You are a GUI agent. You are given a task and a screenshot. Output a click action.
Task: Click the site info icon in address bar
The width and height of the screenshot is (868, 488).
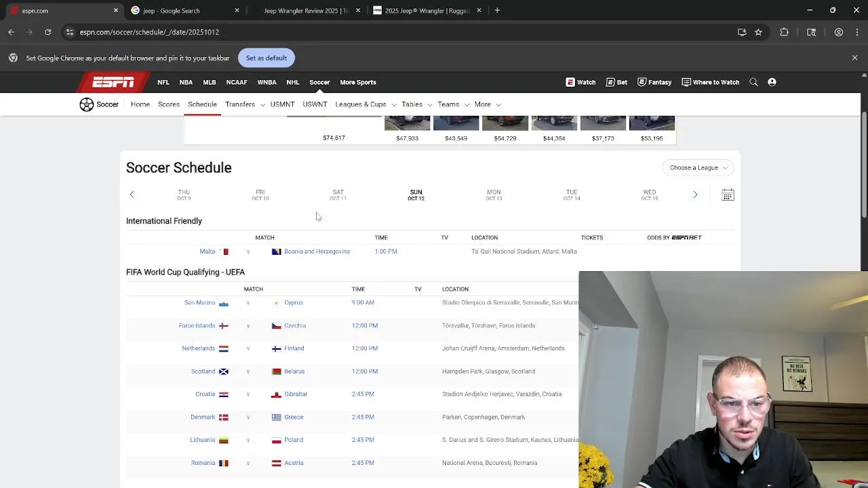coord(69,32)
